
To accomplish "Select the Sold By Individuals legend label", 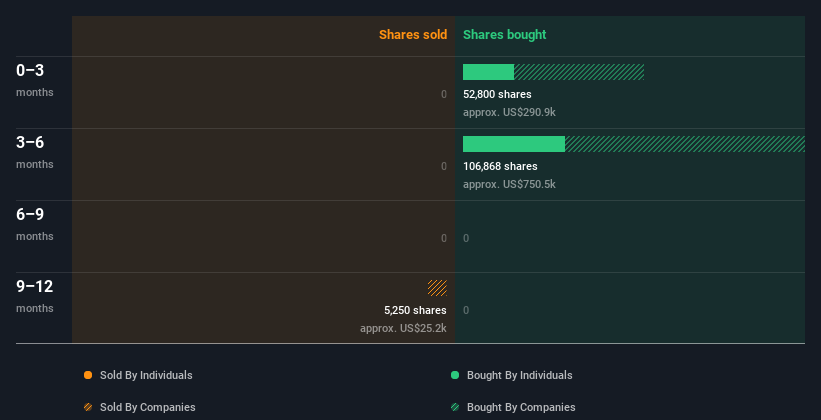I will tap(146, 375).
